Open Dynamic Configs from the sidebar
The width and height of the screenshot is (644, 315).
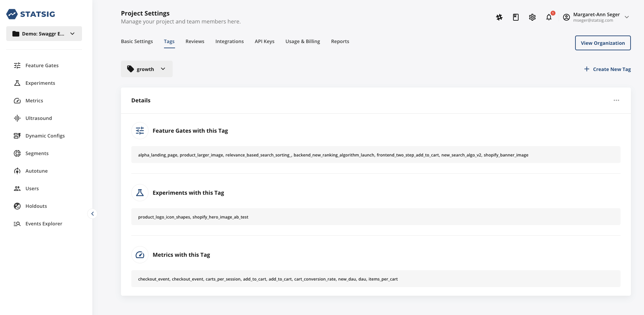click(18, 135)
